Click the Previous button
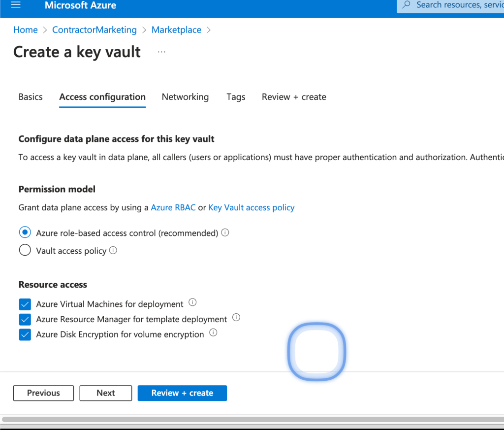504x430 pixels. tap(43, 393)
